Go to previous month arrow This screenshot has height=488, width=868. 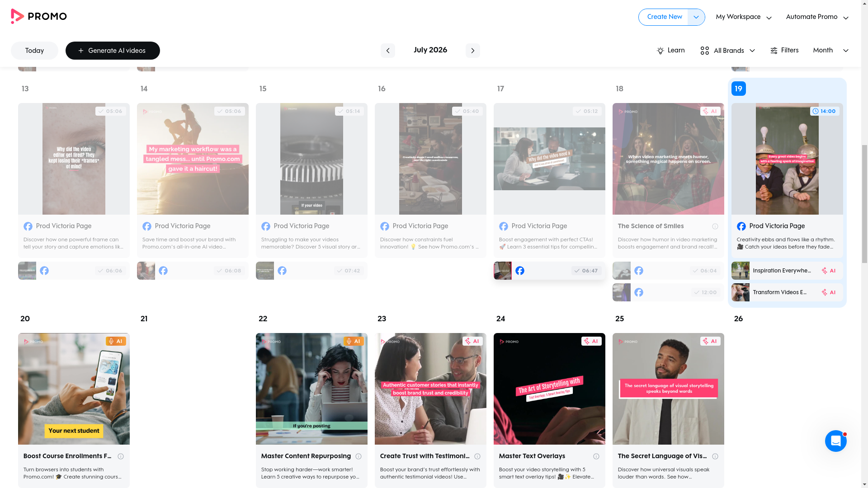387,51
